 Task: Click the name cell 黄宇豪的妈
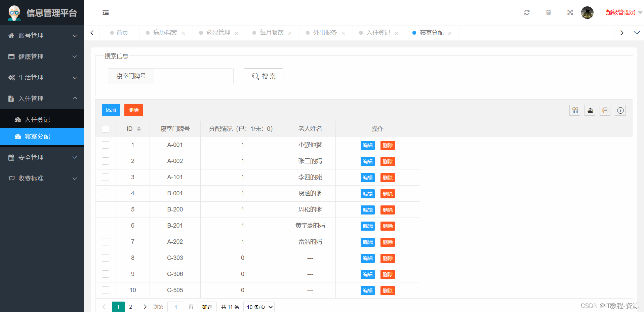[310, 226]
